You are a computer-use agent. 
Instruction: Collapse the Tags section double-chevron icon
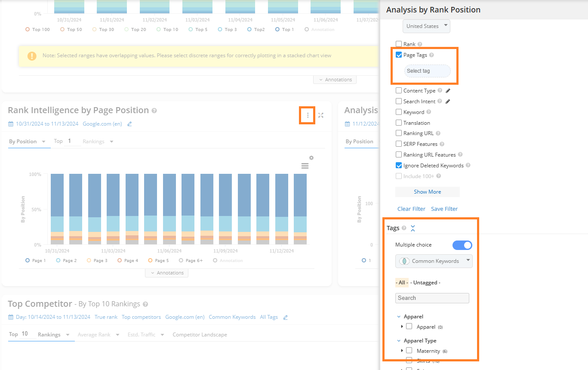click(413, 228)
